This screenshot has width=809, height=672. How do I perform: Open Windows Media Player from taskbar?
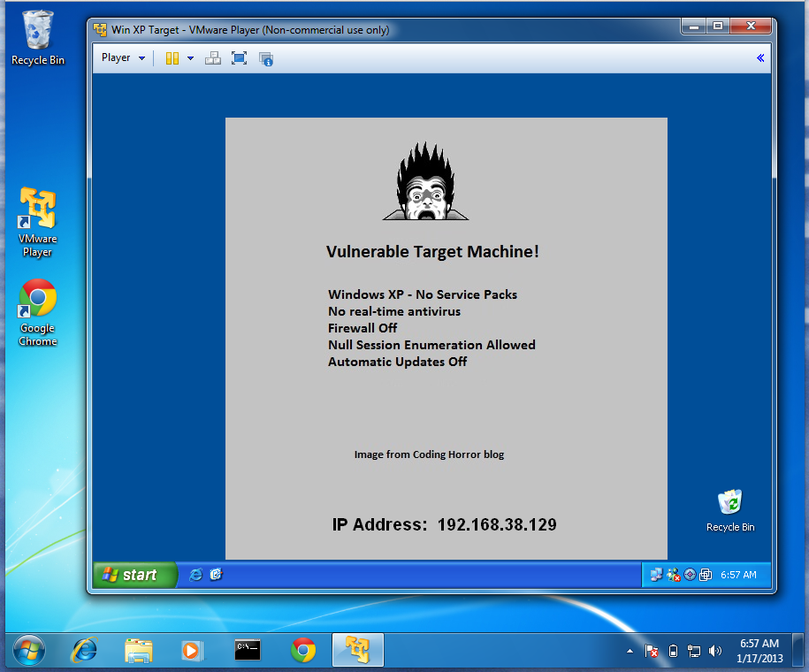pyautogui.click(x=193, y=650)
